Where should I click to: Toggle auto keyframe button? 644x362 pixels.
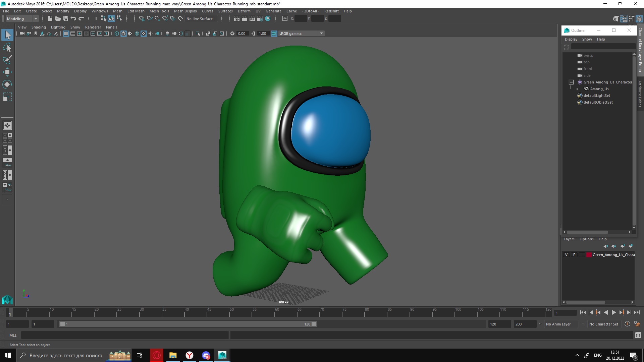[627, 324]
